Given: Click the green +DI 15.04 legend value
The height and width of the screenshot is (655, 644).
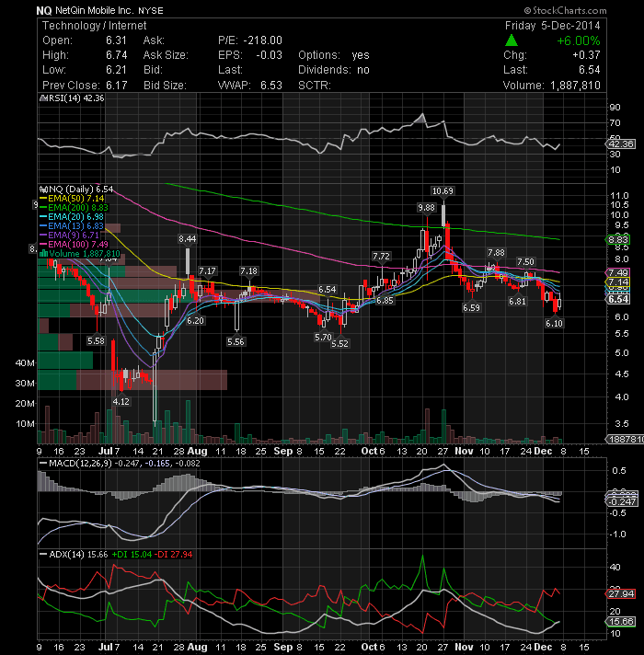Looking at the screenshot, I should click(132, 555).
